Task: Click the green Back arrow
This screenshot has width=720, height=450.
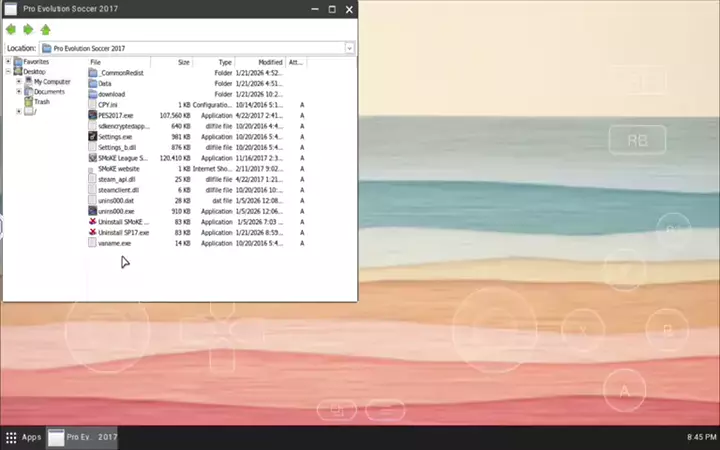Action: point(11,30)
